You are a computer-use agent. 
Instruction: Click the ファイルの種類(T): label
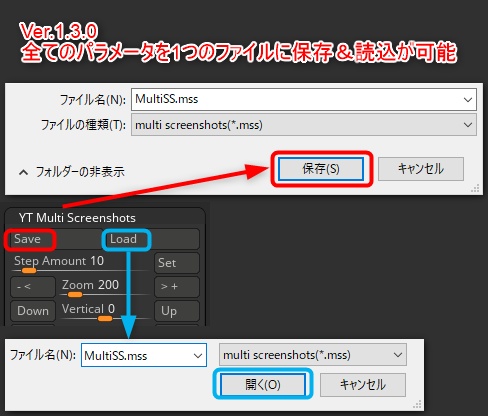pyautogui.click(x=83, y=125)
